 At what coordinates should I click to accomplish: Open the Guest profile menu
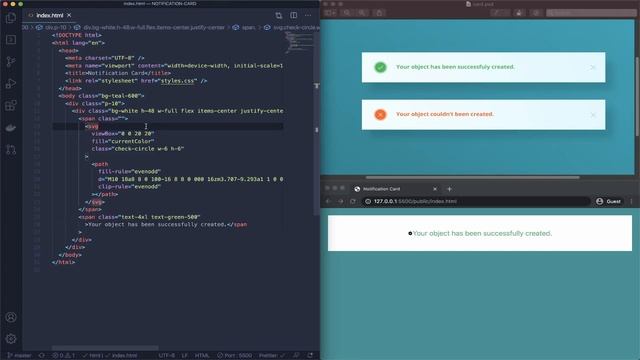608,201
